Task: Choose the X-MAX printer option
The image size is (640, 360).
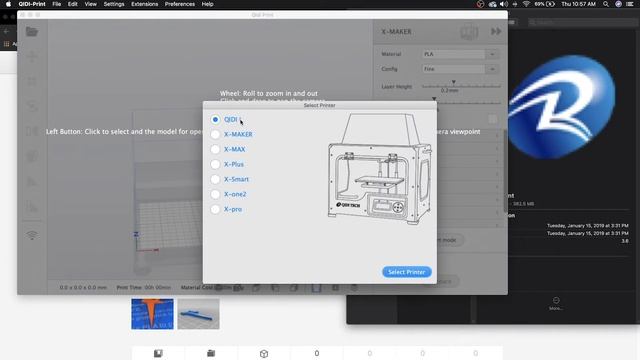Action: [215, 149]
